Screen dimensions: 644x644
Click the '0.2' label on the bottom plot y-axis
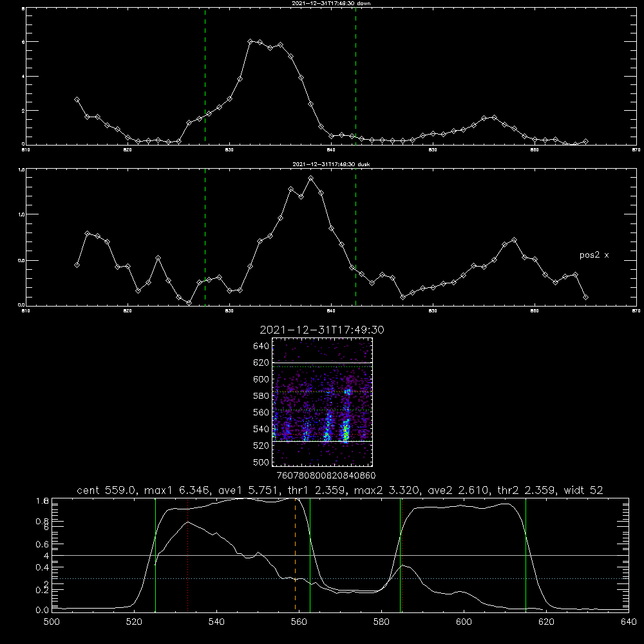pos(43,590)
